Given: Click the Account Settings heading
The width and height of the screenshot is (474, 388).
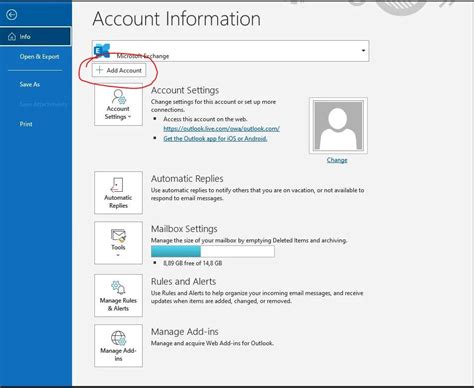Looking at the screenshot, I should (185, 90).
